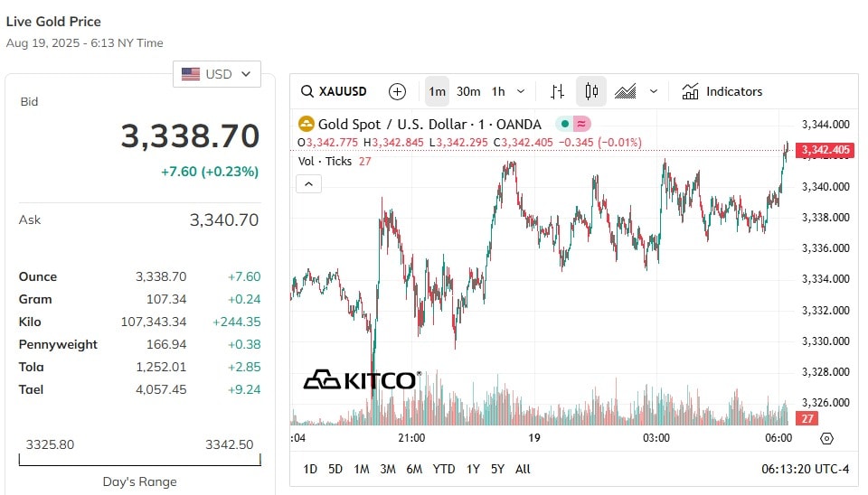
Task: Click the 06:13:20 UTC-4 timezone
Action: (x=805, y=469)
